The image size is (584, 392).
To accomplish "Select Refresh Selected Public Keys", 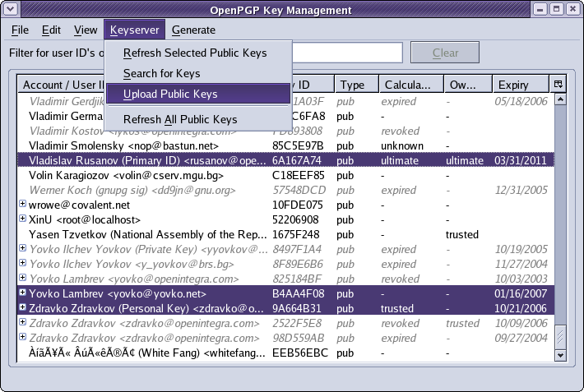I will point(195,53).
